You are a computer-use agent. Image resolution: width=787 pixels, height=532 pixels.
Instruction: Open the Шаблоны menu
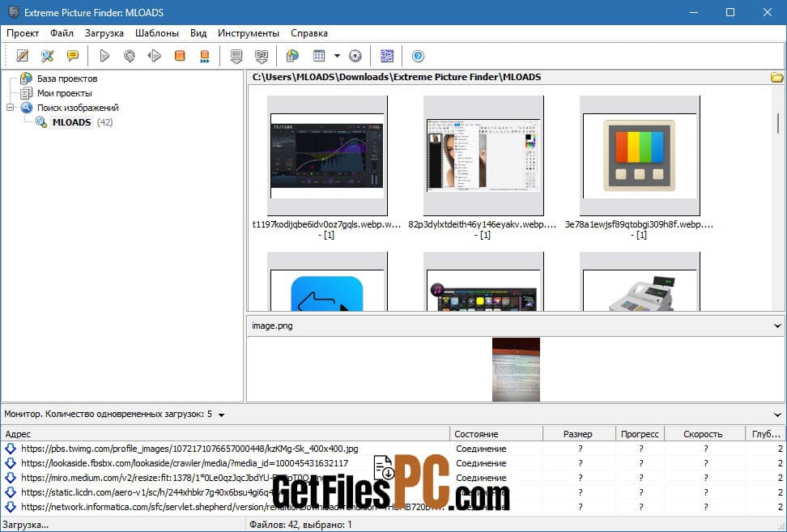pos(157,33)
